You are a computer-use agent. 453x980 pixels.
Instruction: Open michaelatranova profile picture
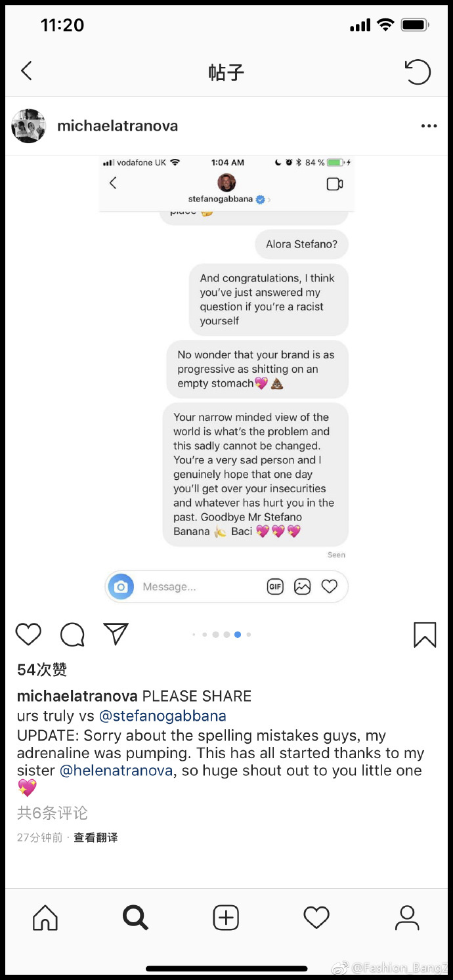coord(29,126)
